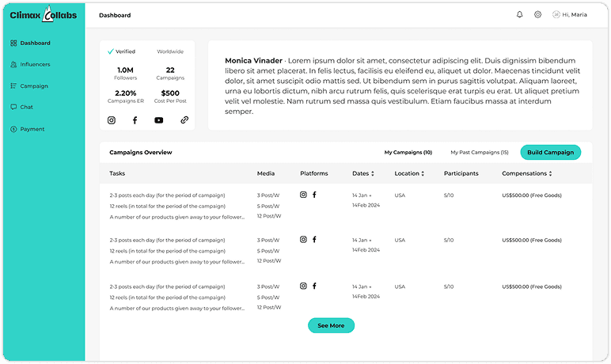Click the Verified checkmark icon
The image size is (611, 364).
point(111,51)
